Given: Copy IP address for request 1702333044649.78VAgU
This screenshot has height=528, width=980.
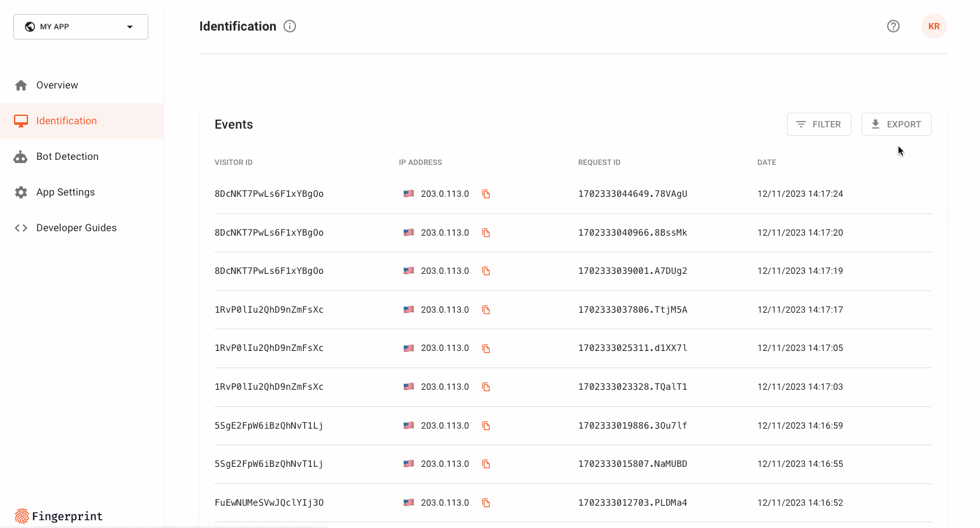Looking at the screenshot, I should click(486, 194).
